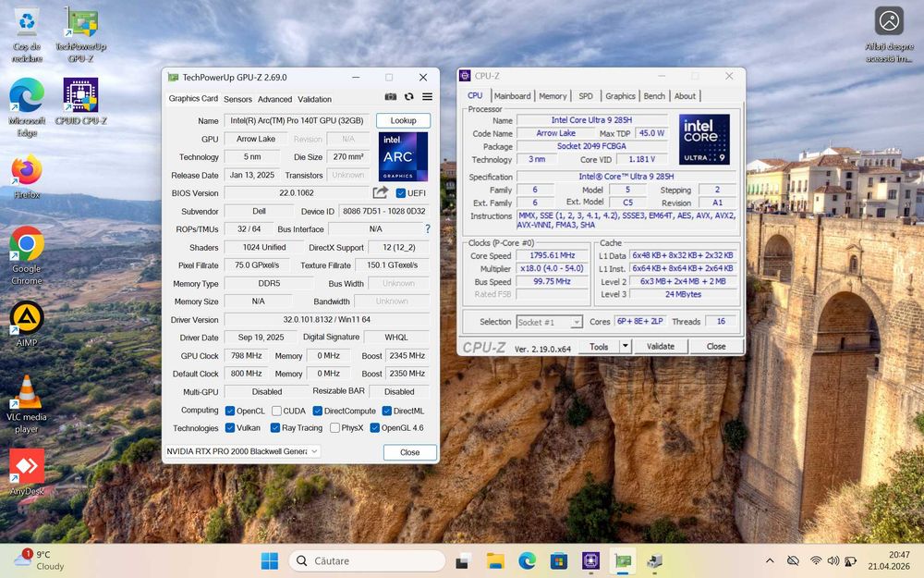Show hidden system tray icons
This screenshot has width=924, height=578.
(x=770, y=560)
